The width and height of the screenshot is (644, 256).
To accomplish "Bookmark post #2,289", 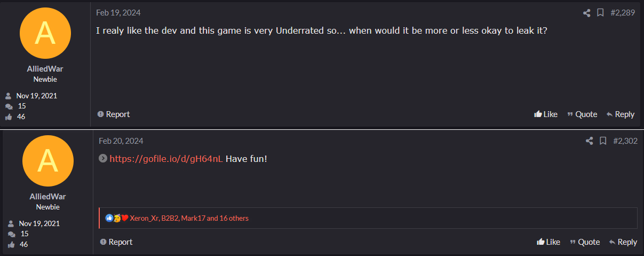I will pyautogui.click(x=600, y=13).
